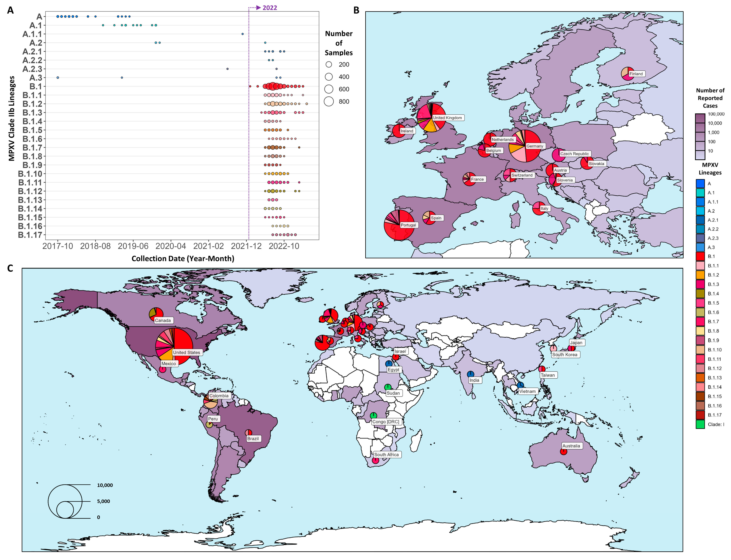Screen dimensions: 731x560
Task: Select the 200 samples size circle
Action: click(329, 64)
